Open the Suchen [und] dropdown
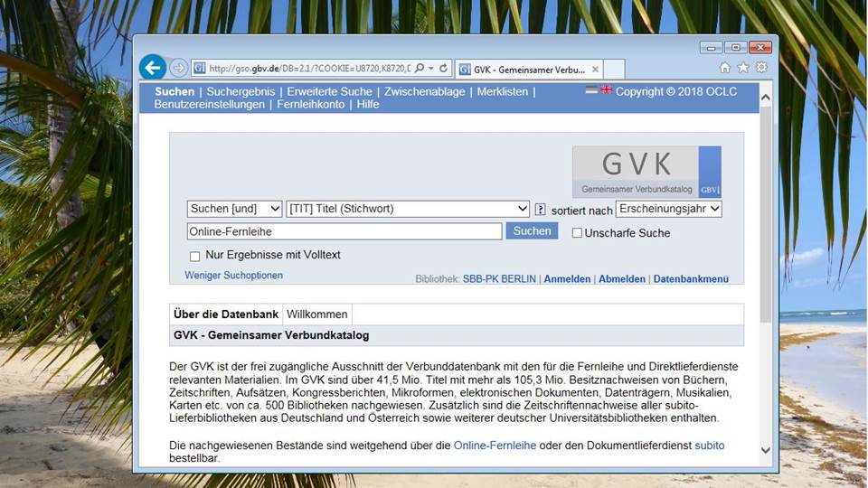Image resolution: width=868 pixels, height=488 pixels. 235,209
